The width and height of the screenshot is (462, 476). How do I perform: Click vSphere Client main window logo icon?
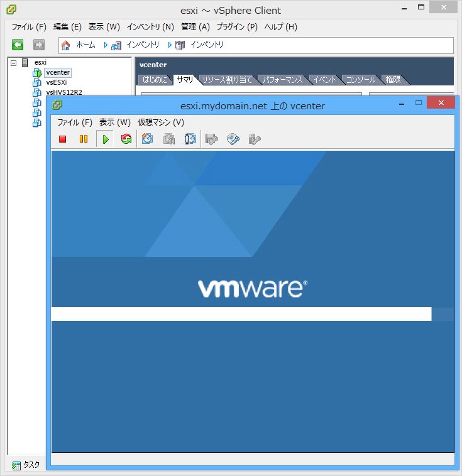point(11,9)
